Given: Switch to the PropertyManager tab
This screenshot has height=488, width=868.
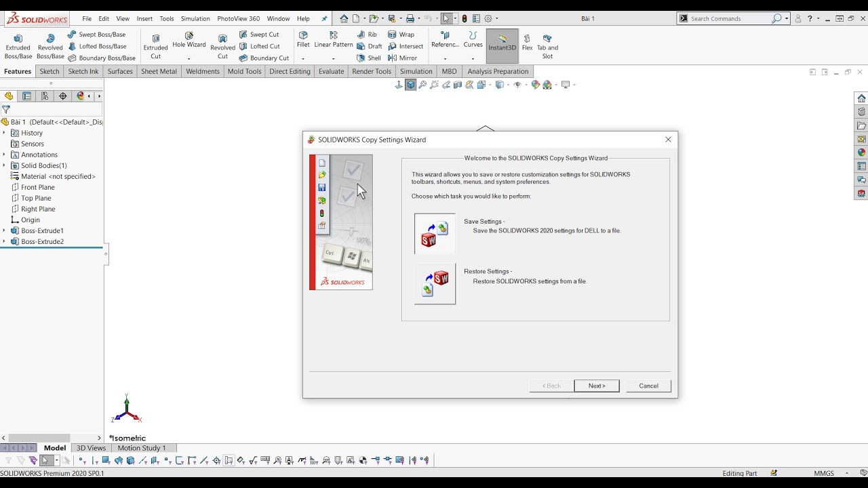Looking at the screenshot, I should pyautogui.click(x=26, y=96).
